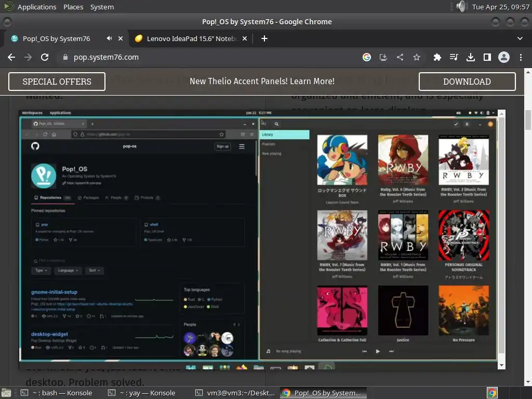Reload the pop.system76.com page
532x399 pixels.
click(x=45, y=57)
